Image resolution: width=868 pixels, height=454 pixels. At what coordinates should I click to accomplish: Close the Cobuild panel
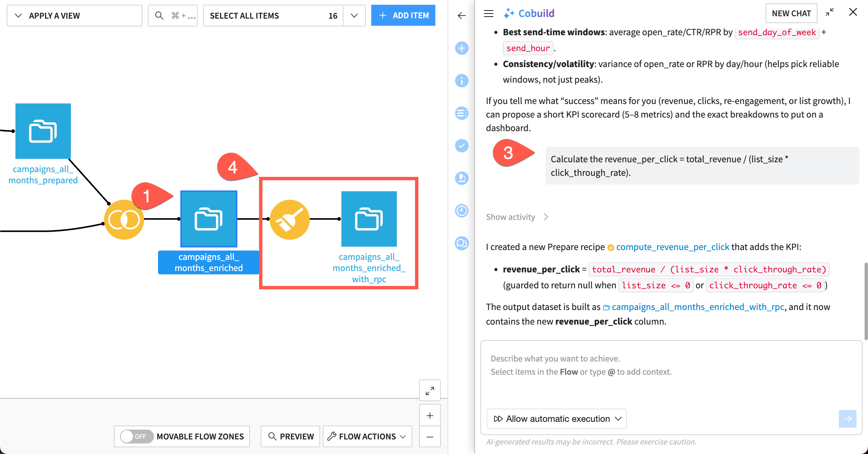853,13
